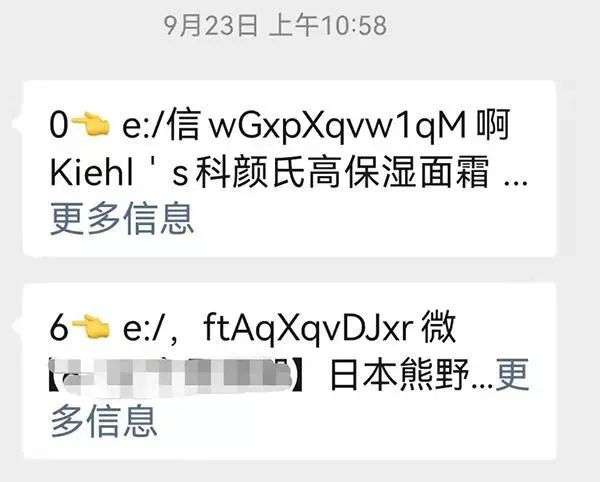The height and width of the screenshot is (482, 600).
Task: Click the pointing hand emoji in second message
Action: (91, 326)
